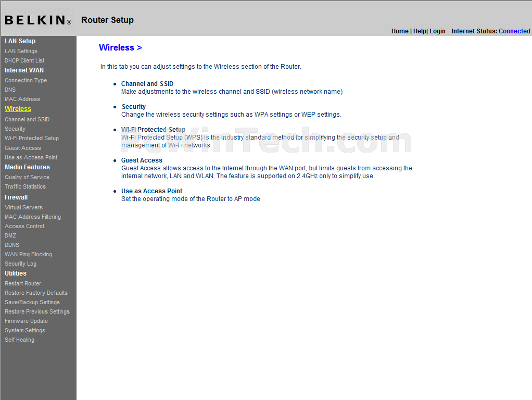532x400 pixels.
Task: Open LAN Settings in sidebar
Action: click(x=21, y=51)
